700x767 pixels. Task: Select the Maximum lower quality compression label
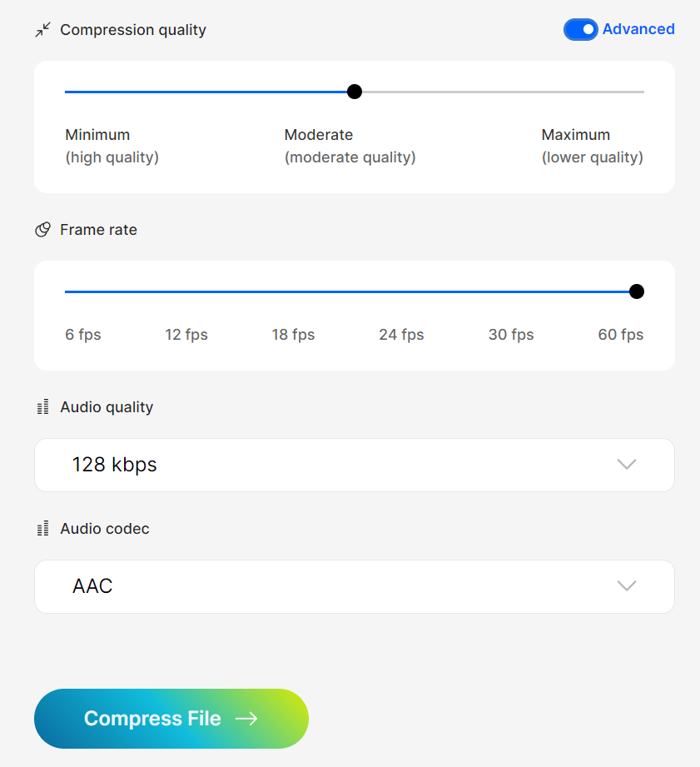[x=592, y=145]
